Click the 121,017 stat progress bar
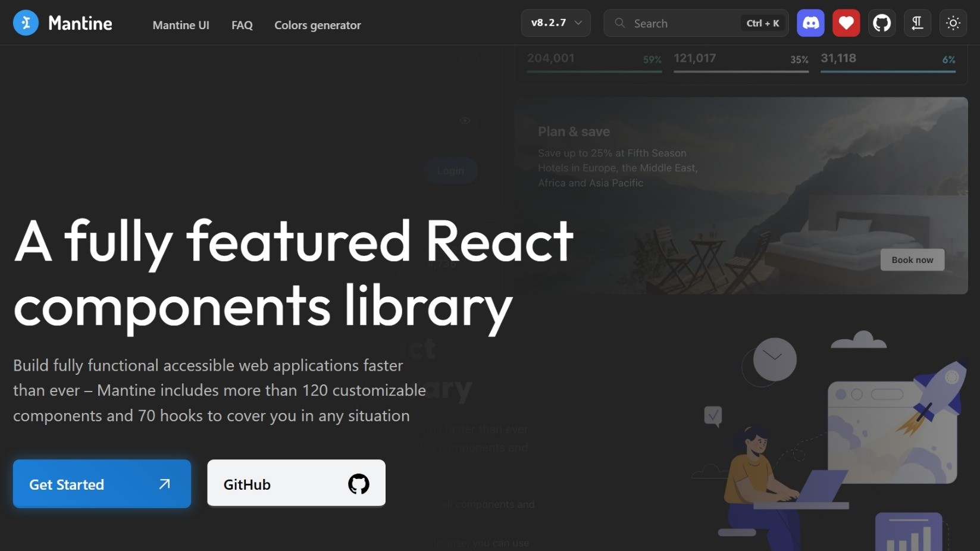Screen dimensions: 980x551 (x=741, y=71)
